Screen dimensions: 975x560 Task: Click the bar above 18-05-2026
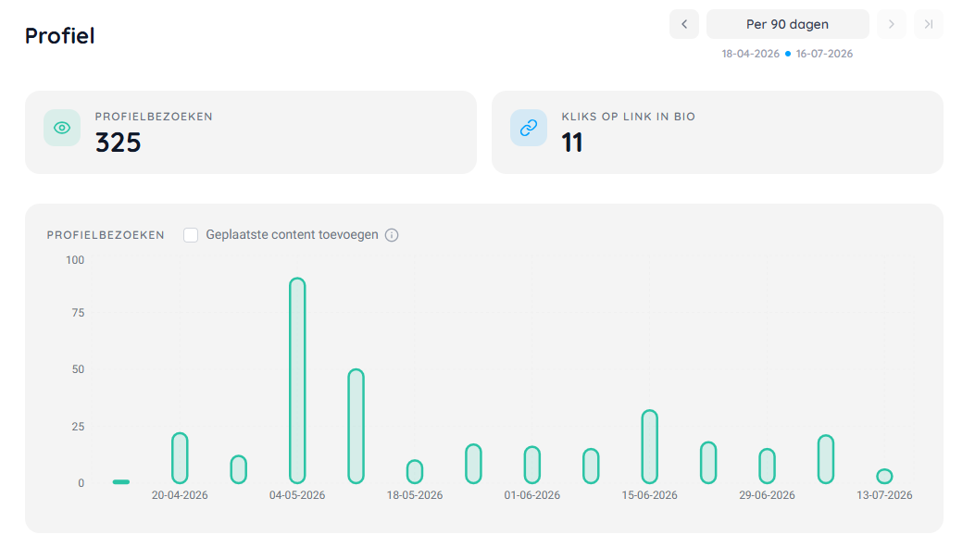click(x=415, y=472)
